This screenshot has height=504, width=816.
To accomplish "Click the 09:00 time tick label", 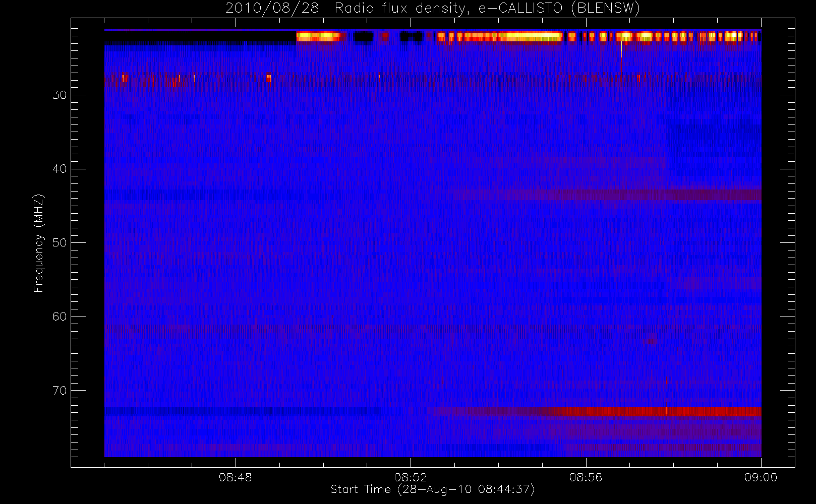I will pos(761,477).
